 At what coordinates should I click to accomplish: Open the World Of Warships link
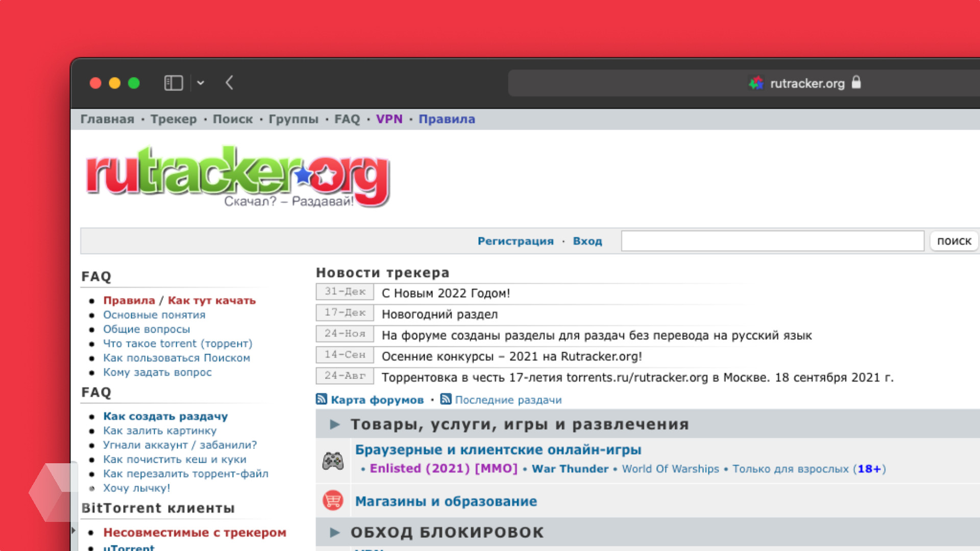pyautogui.click(x=671, y=469)
